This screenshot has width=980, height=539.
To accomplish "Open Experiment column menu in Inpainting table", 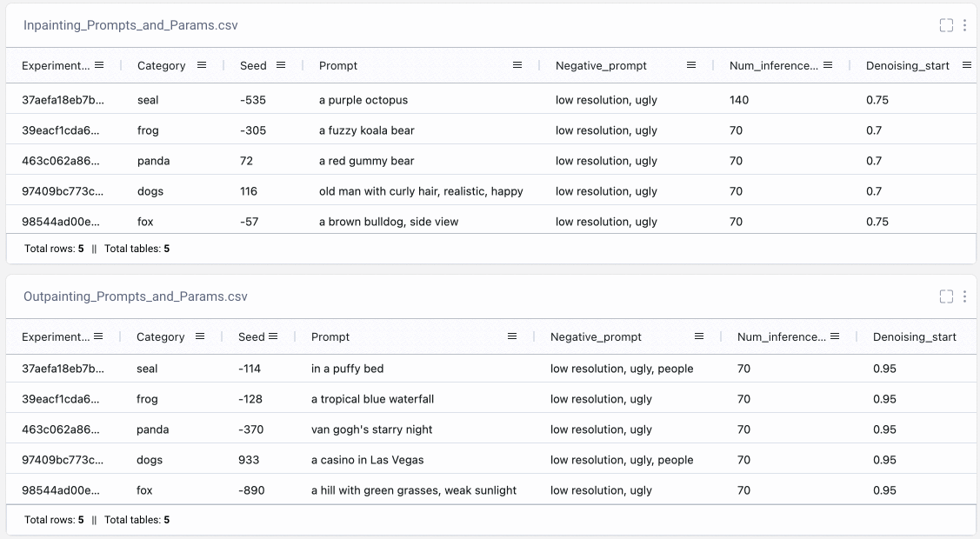I will point(99,65).
